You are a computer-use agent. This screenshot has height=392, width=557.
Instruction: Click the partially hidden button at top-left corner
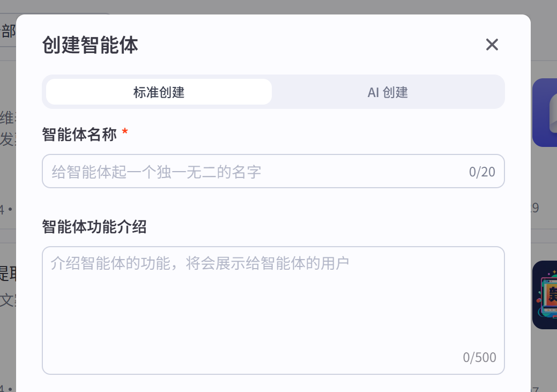[x=8, y=31]
